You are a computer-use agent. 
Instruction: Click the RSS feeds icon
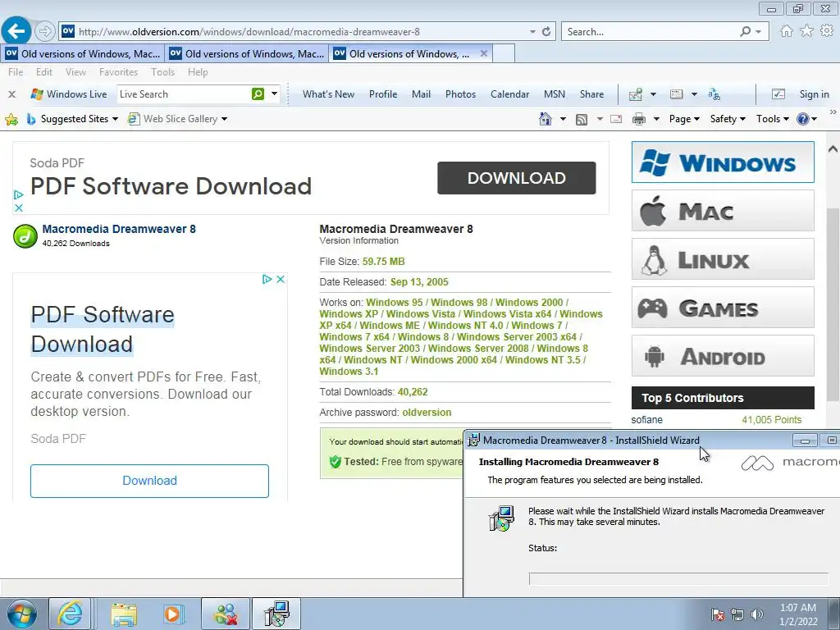(582, 120)
